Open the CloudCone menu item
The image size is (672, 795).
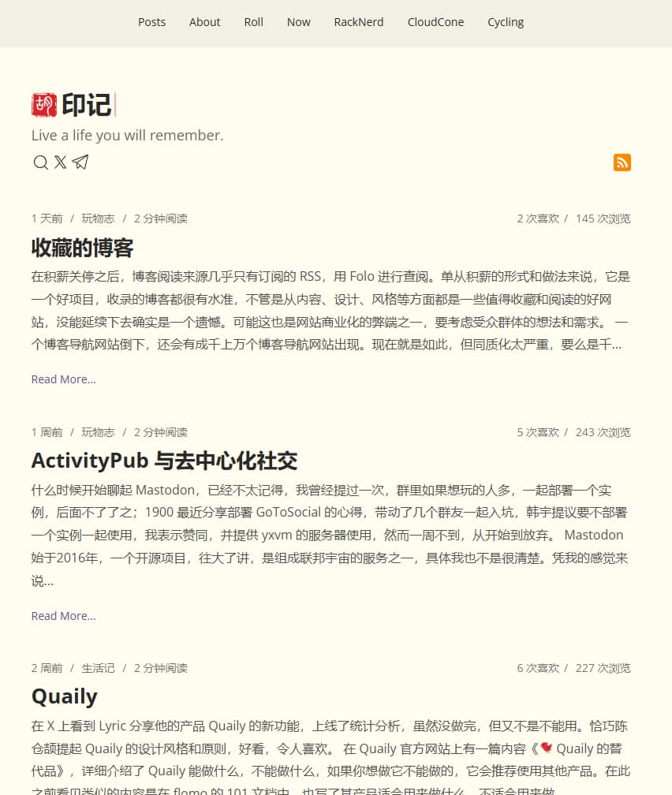tap(435, 22)
